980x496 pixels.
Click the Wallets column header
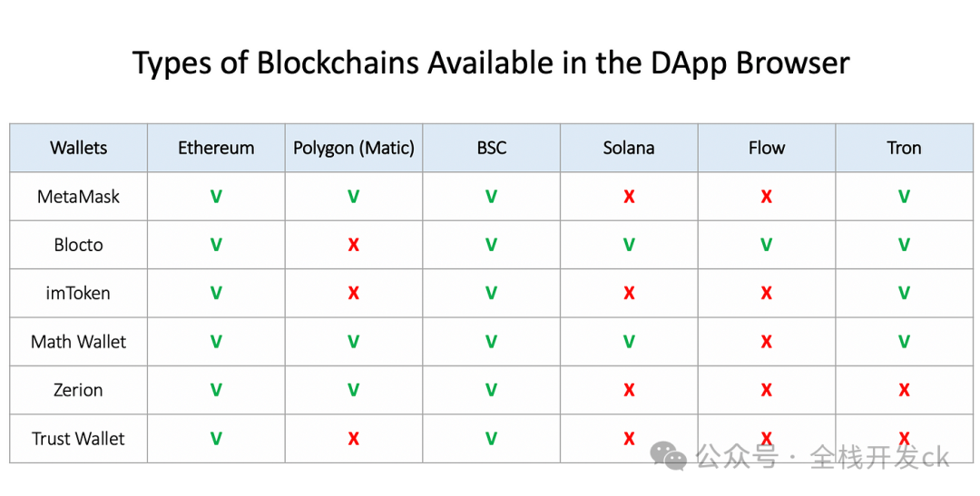tap(79, 148)
